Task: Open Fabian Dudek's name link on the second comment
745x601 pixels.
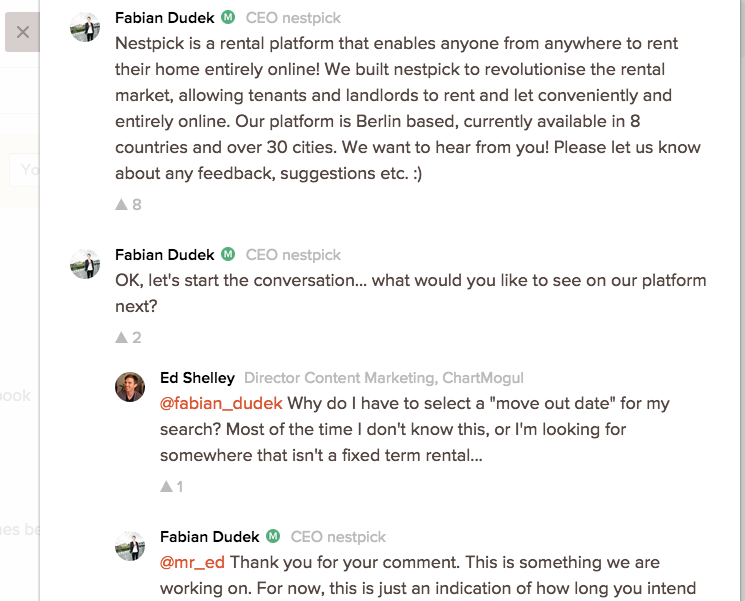Action: coord(164,254)
